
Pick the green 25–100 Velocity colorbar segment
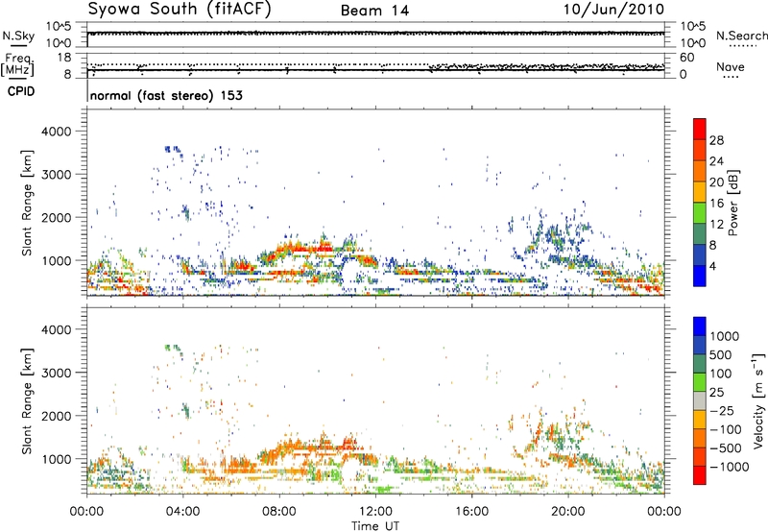point(700,382)
